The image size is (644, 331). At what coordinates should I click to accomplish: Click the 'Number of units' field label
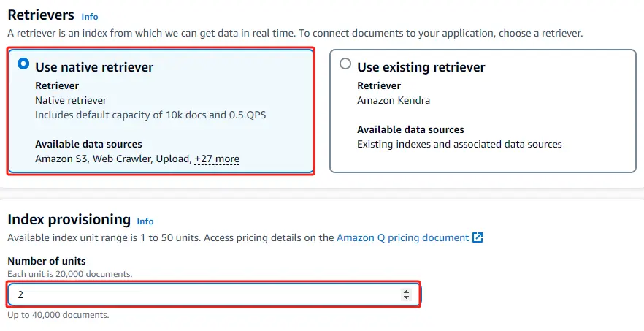[46, 261]
